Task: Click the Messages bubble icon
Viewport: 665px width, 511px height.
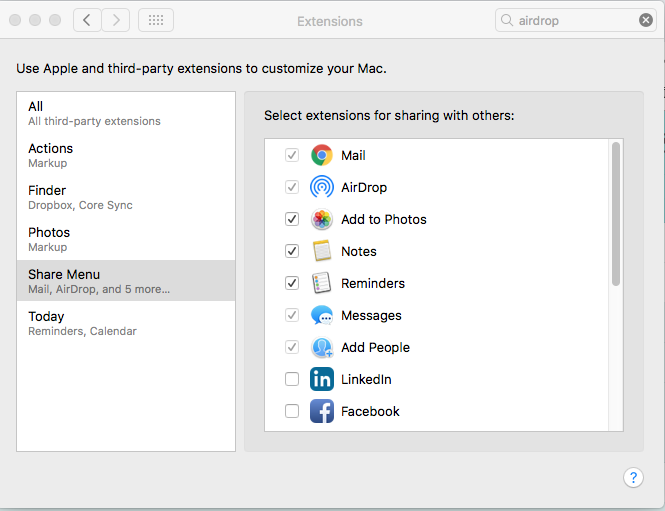Action: [321, 315]
